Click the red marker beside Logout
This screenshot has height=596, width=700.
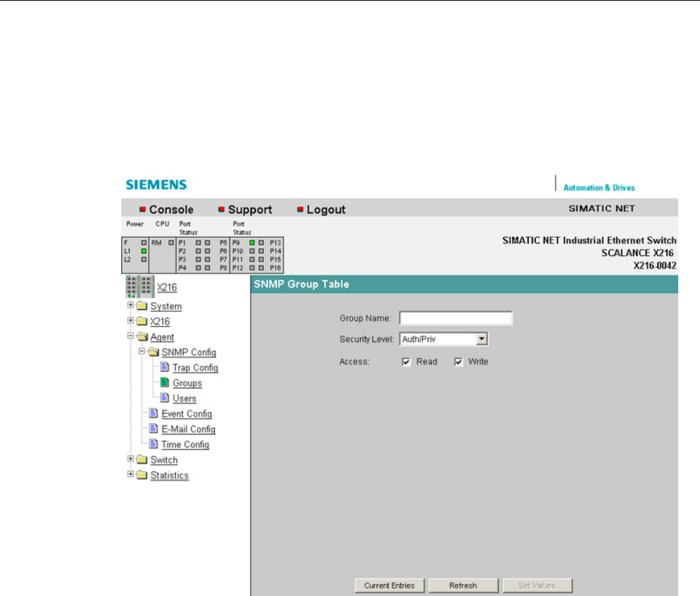pyautogui.click(x=300, y=209)
